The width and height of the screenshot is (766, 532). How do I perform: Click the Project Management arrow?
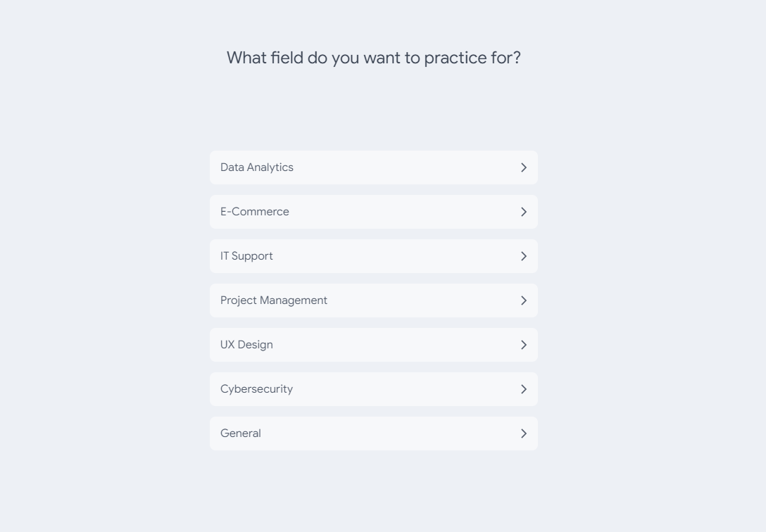(x=523, y=300)
